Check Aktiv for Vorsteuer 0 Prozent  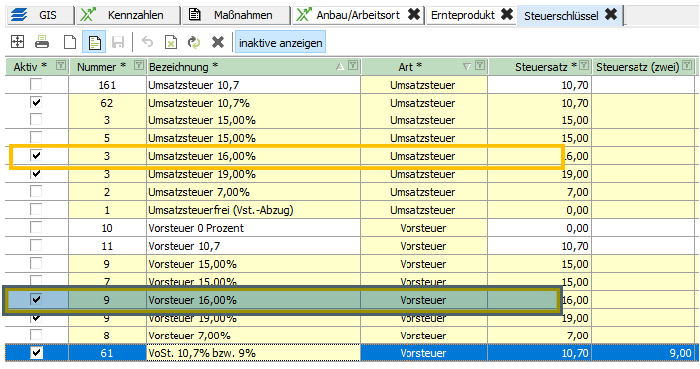tap(36, 228)
